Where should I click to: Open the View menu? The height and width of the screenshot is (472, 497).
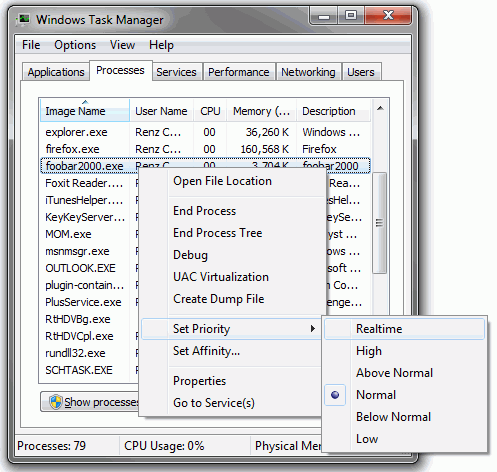click(x=122, y=45)
